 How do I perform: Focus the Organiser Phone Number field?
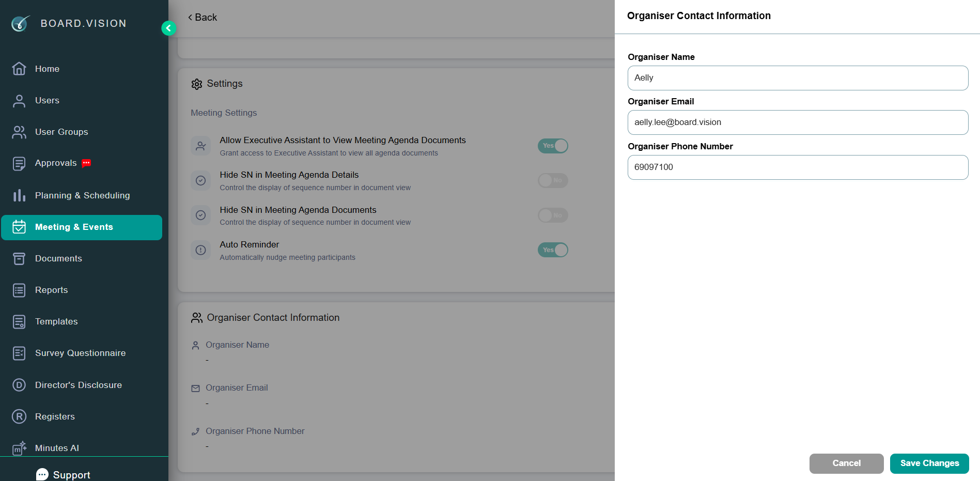tap(798, 167)
